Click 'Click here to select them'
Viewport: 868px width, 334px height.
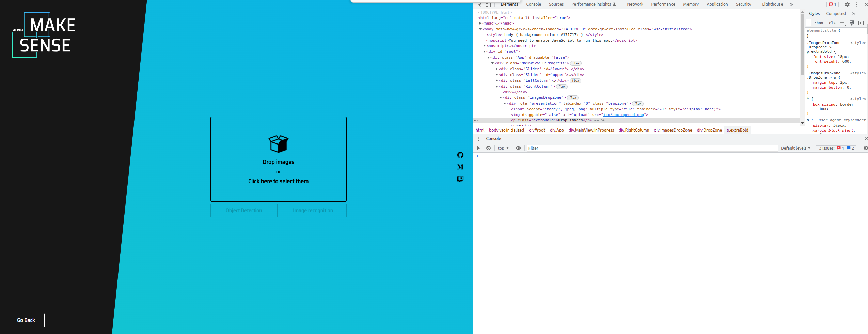tap(278, 181)
